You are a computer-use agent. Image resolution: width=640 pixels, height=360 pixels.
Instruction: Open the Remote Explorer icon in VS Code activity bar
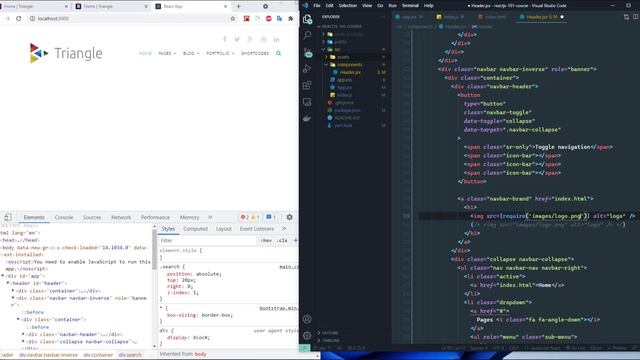tap(307, 102)
